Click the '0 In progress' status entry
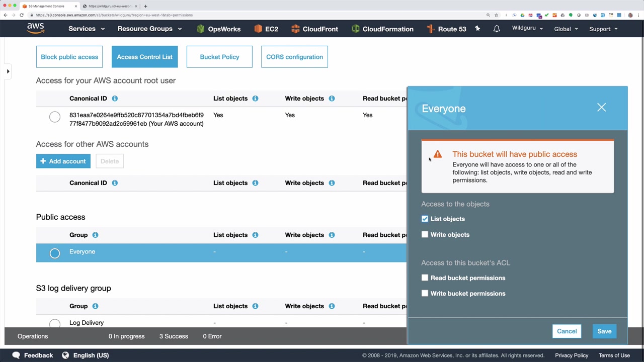This screenshot has width=644, height=362. [126, 336]
